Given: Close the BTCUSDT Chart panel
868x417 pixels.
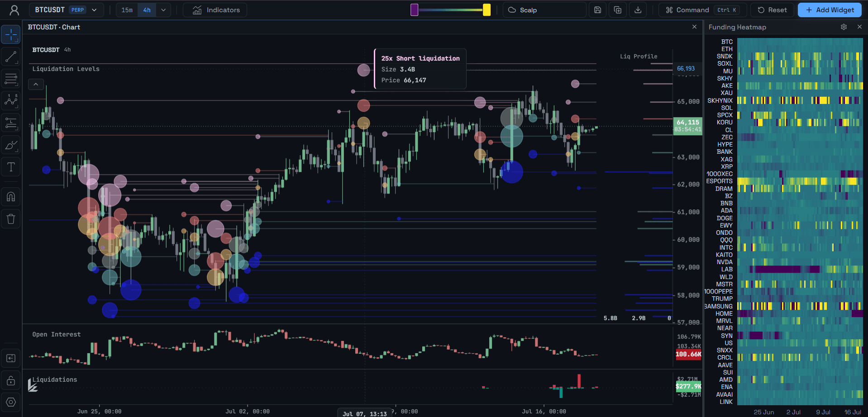Looking at the screenshot, I should [694, 27].
